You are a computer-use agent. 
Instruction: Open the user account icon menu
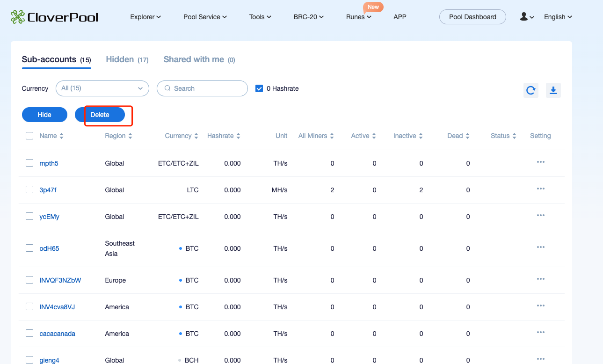527,17
